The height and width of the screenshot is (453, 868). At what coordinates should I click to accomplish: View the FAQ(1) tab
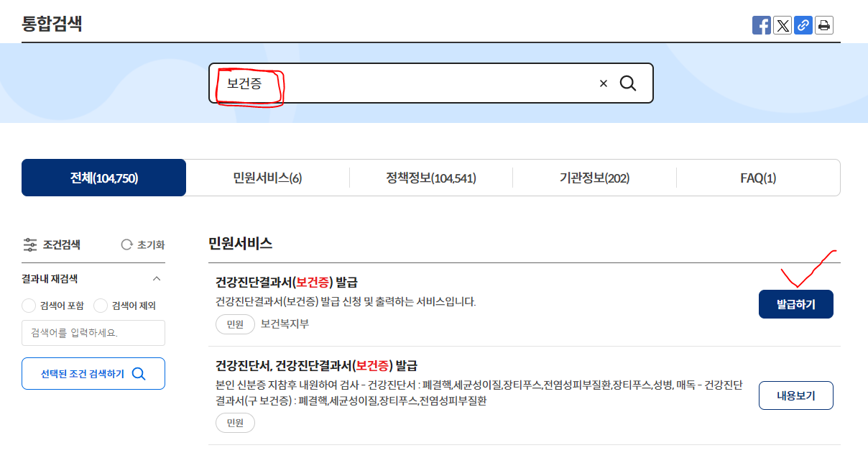758,177
